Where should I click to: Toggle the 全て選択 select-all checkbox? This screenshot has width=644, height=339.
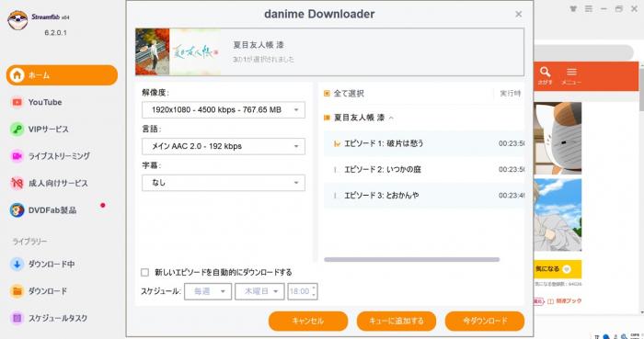click(327, 94)
